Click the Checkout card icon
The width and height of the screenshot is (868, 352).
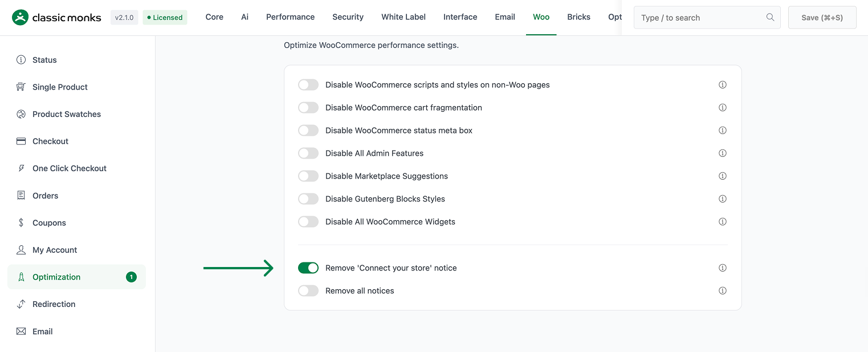(x=21, y=141)
